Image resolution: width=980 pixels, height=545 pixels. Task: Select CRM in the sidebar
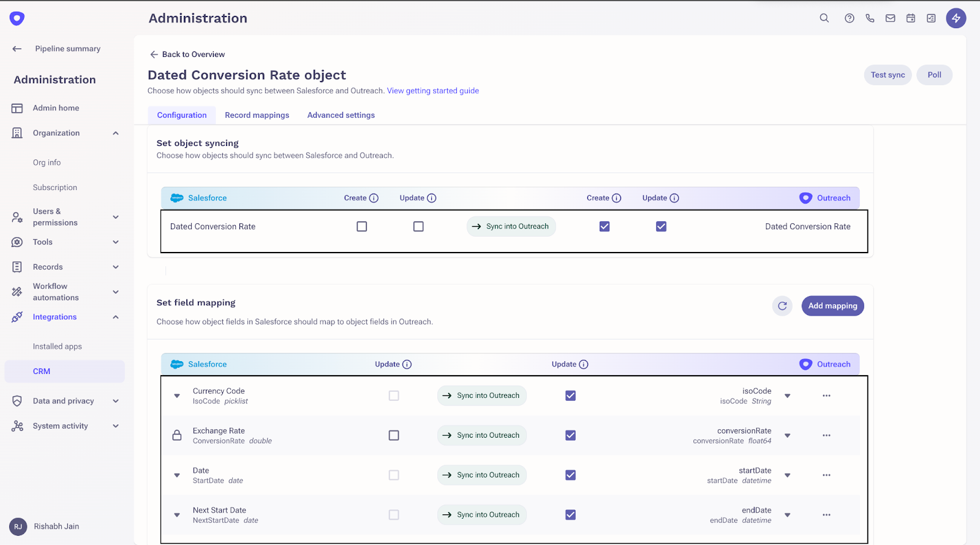tap(64, 372)
